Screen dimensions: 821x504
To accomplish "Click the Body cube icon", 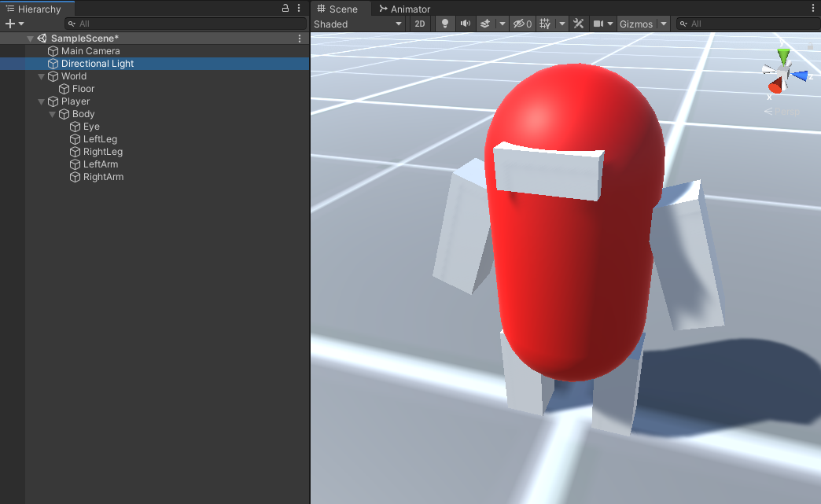I will click(x=64, y=113).
